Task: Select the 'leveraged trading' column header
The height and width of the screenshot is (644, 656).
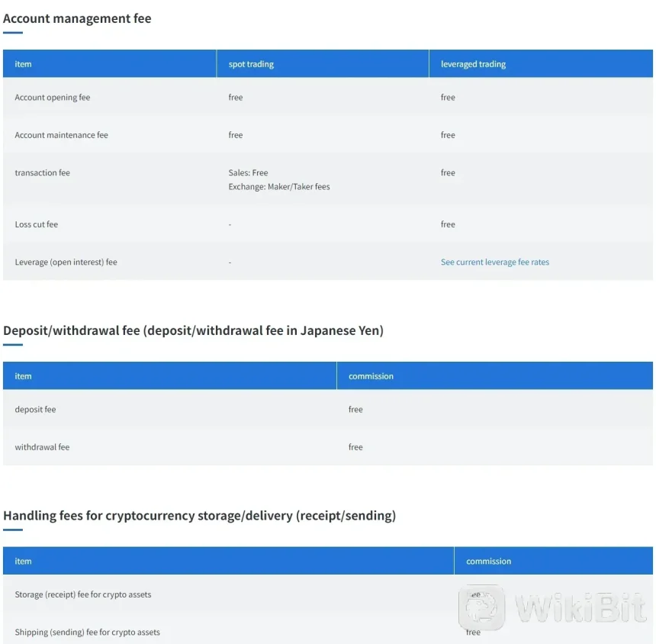Action: (x=473, y=64)
